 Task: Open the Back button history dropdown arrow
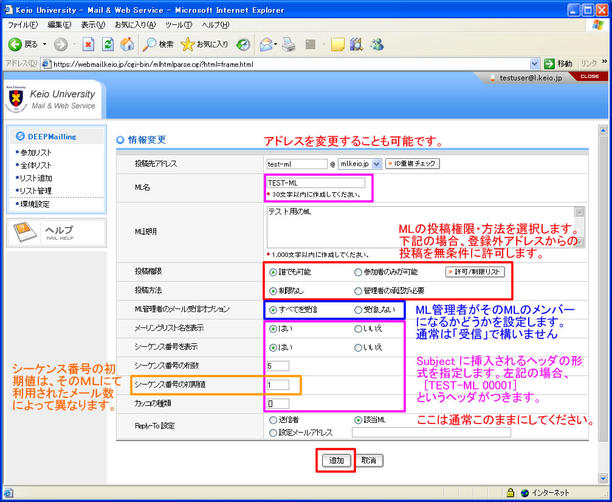44,44
